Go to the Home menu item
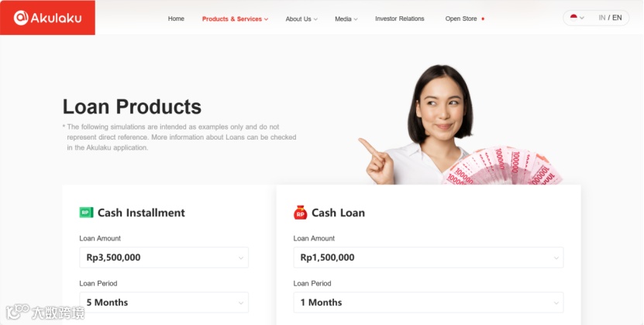Screen dimensions: 644x325 pos(176,19)
